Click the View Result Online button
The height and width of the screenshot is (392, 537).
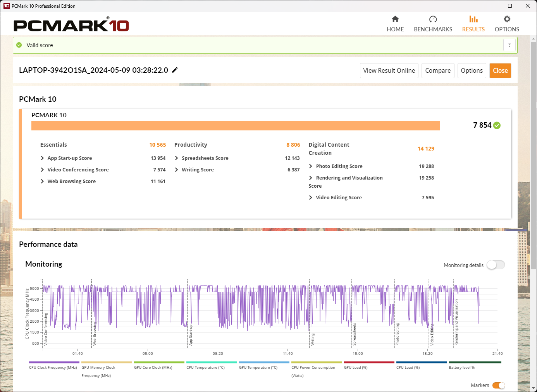[389, 71]
